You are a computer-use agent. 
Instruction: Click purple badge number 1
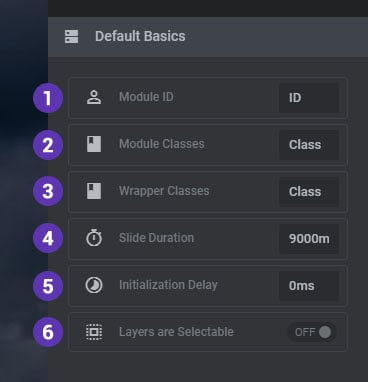point(48,98)
